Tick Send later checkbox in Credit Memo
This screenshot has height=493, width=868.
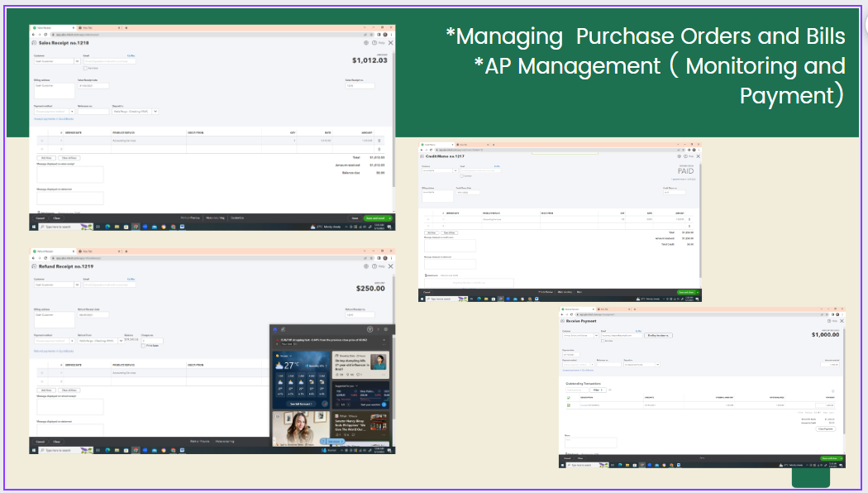click(462, 175)
